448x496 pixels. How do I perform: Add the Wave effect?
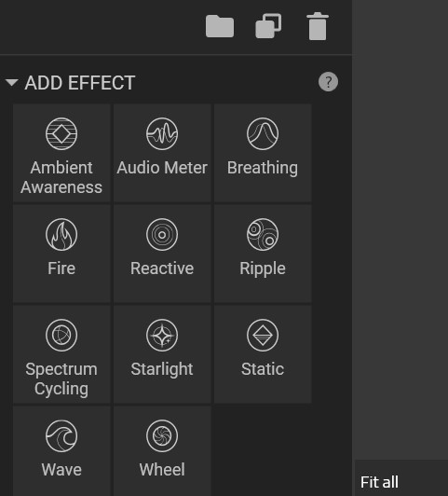(61, 451)
